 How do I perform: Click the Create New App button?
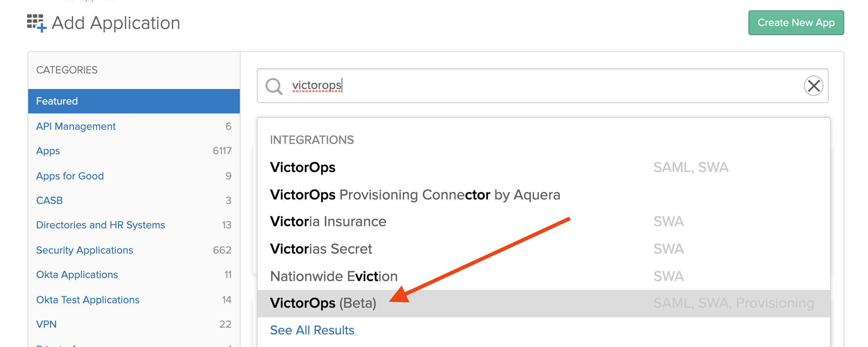(x=796, y=23)
